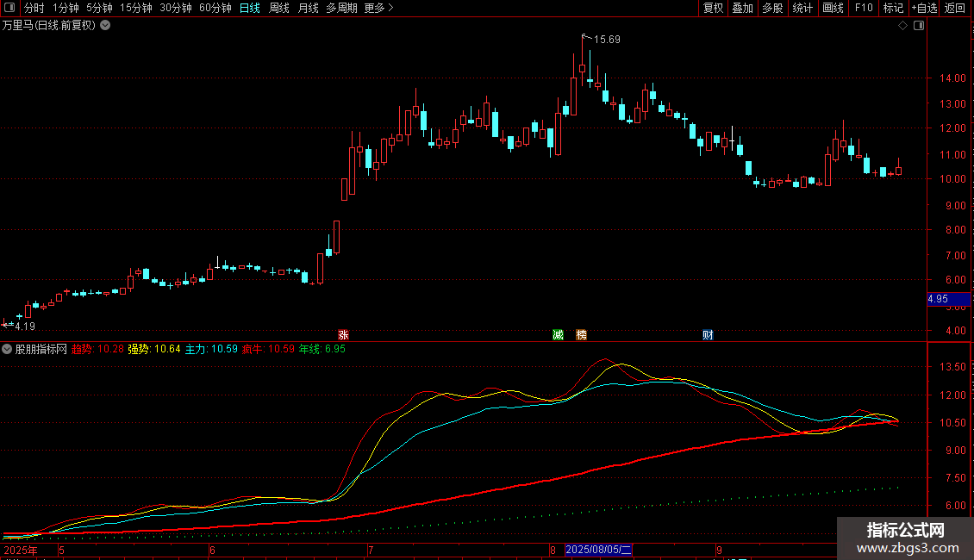Toggle the left sidebar panel icon
974x560 pixels.
click(9, 8)
